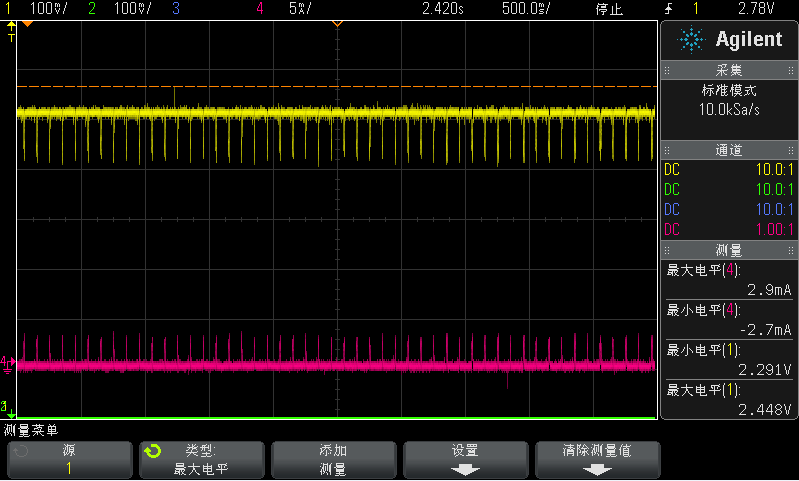Click the 标准模式 acquisition mode text
Viewport: 799px width, 481px height.
coord(729,91)
